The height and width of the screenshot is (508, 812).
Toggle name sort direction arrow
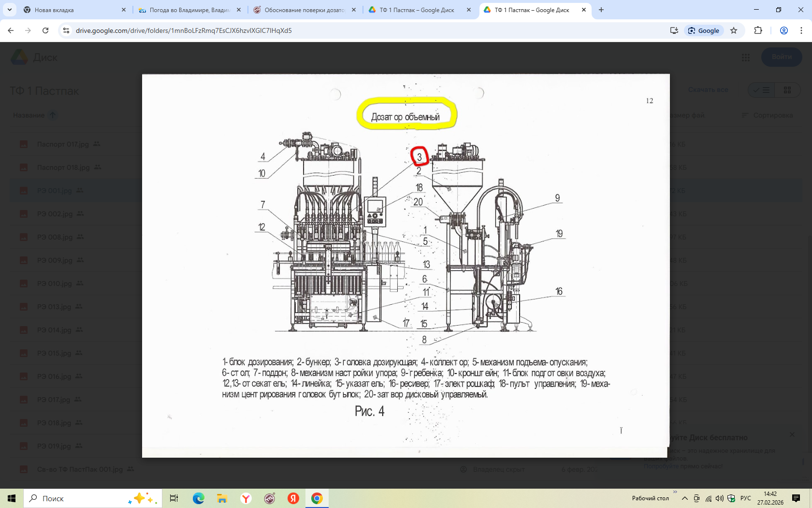(53, 115)
